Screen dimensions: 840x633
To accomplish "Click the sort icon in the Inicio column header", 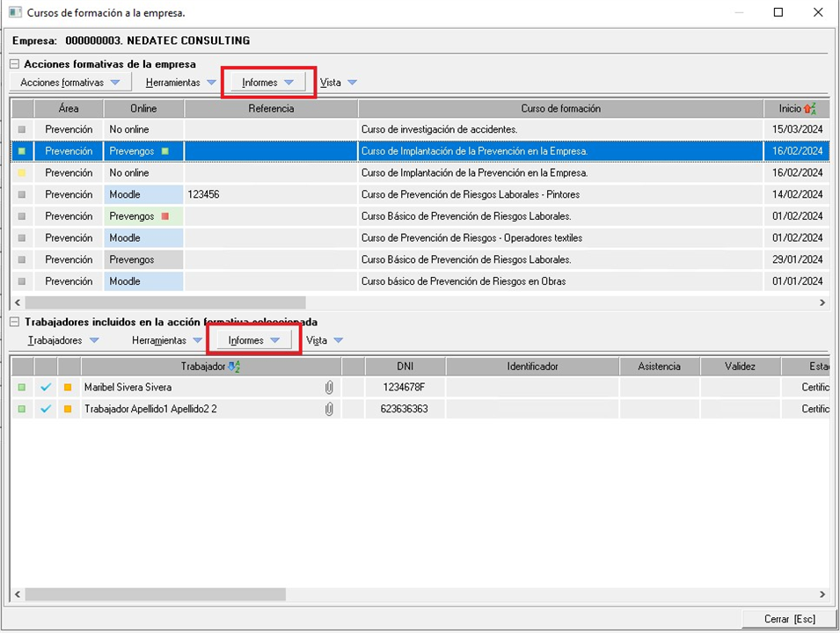I will tap(810, 109).
